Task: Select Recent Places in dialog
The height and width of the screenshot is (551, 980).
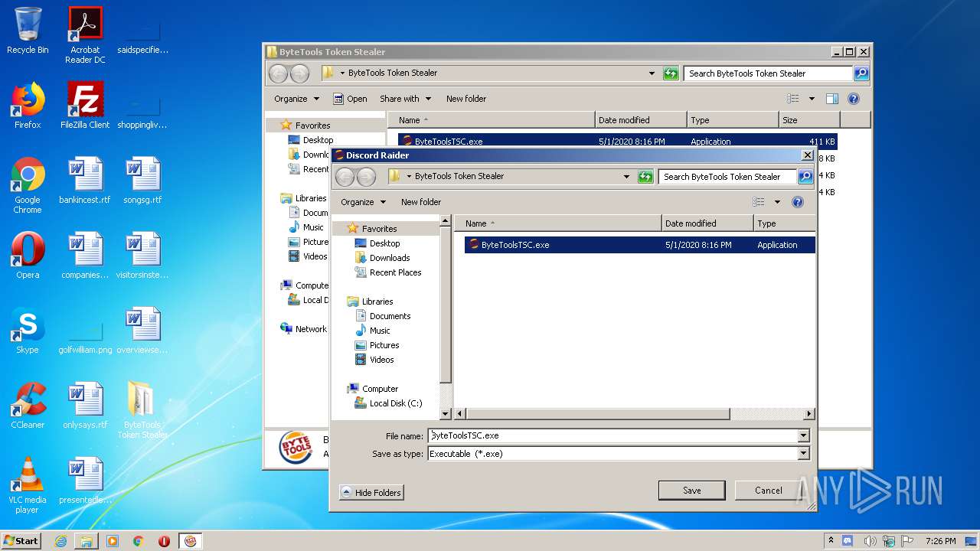Action: coord(395,272)
